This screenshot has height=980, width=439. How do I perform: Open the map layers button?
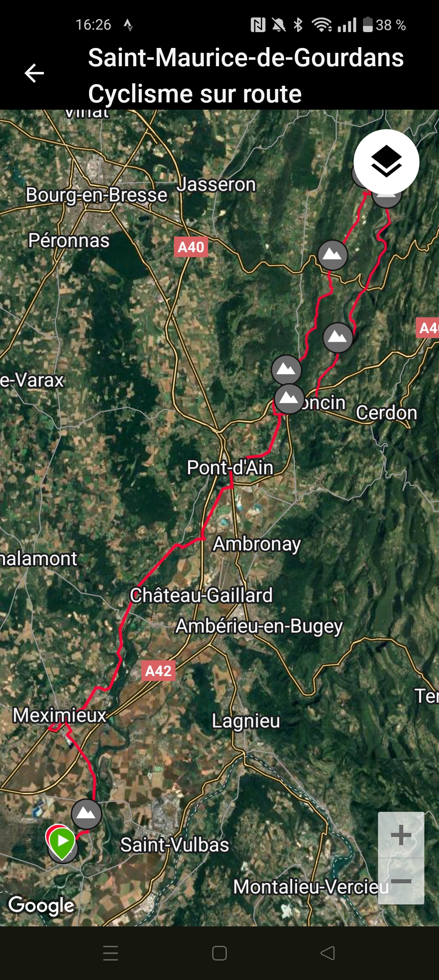coord(386,162)
